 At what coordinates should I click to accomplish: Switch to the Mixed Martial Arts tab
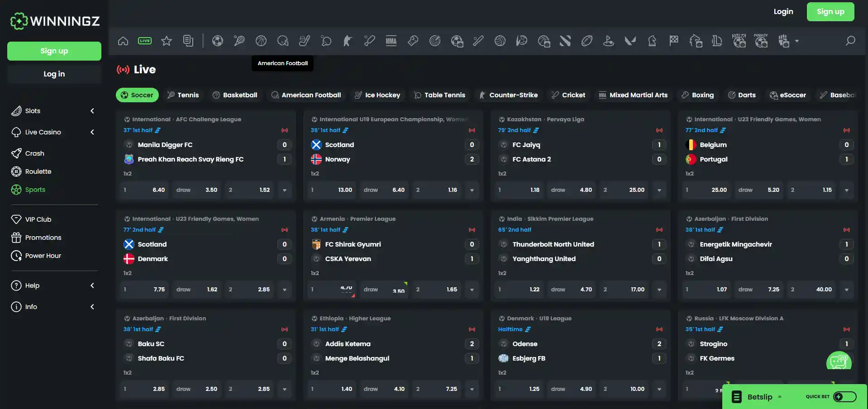click(x=633, y=95)
